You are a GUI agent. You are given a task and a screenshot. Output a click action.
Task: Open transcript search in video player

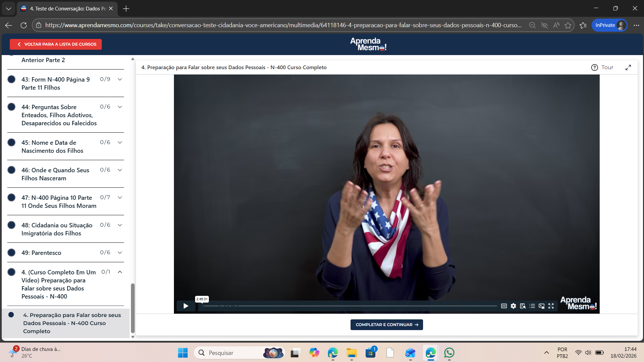coord(523,306)
